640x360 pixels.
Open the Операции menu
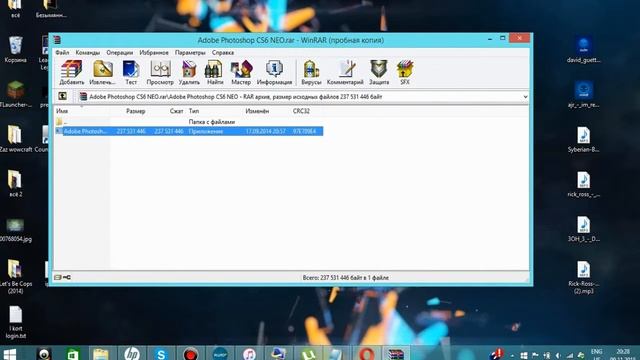pos(120,53)
